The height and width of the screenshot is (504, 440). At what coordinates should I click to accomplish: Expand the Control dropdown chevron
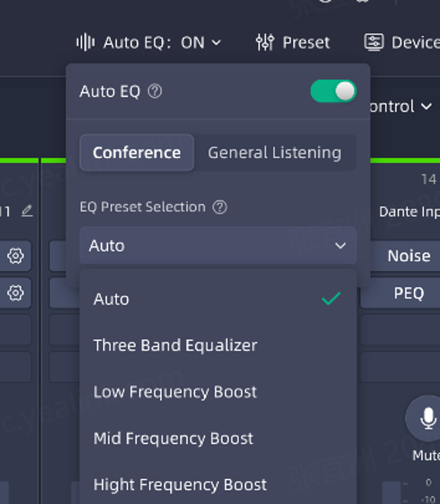(x=426, y=106)
